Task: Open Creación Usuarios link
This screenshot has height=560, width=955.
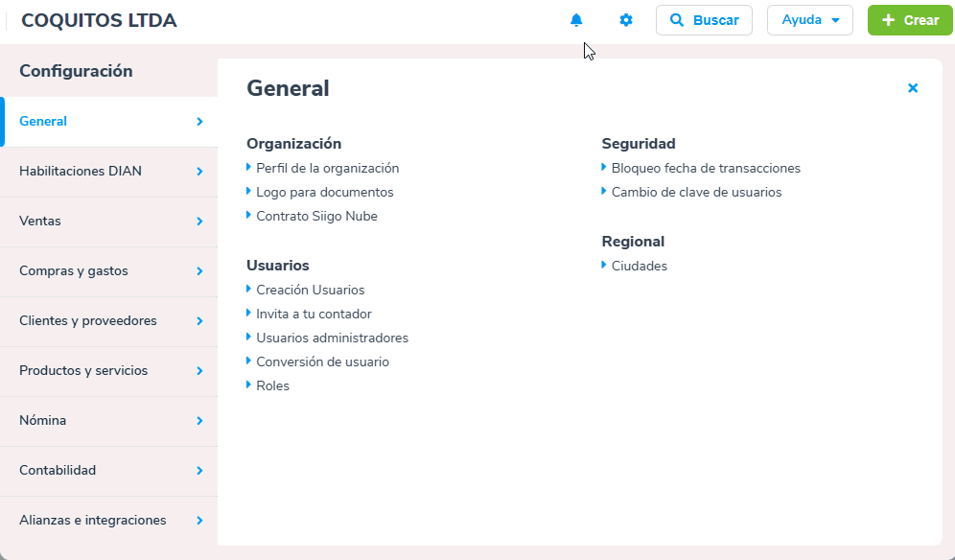Action: point(310,290)
